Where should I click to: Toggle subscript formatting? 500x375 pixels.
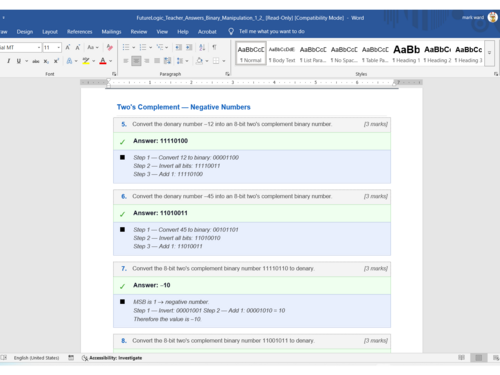[46, 61]
